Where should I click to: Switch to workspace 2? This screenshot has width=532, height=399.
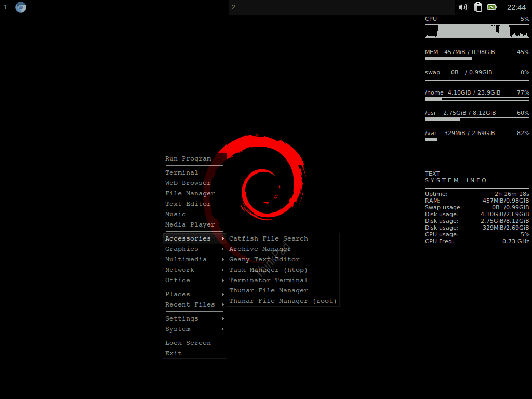coord(233,7)
